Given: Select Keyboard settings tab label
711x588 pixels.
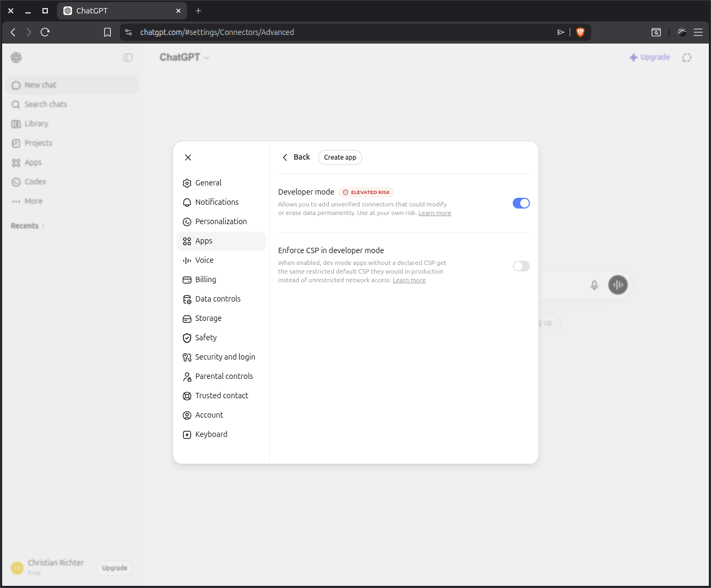Looking at the screenshot, I should [211, 434].
